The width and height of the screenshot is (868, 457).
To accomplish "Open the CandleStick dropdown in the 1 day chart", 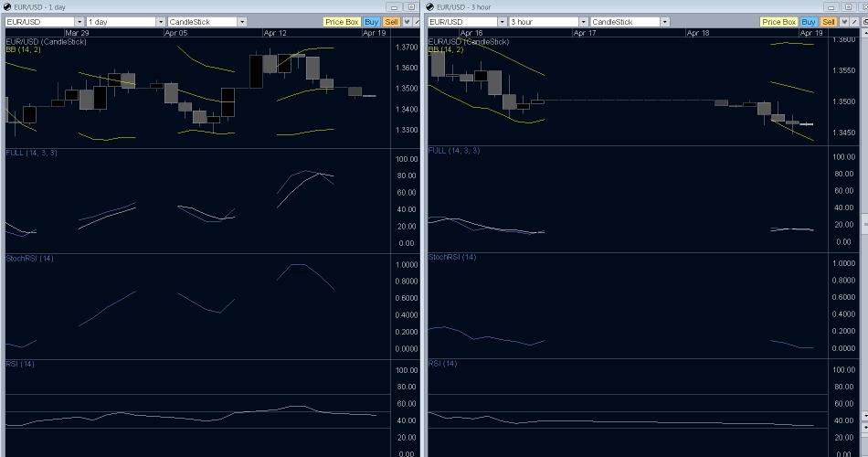I will (242, 22).
